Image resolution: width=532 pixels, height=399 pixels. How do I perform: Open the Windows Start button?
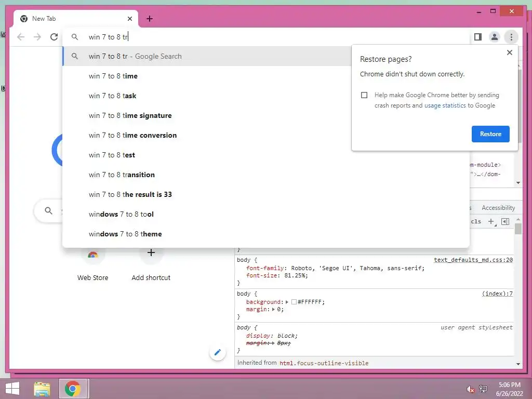point(12,389)
